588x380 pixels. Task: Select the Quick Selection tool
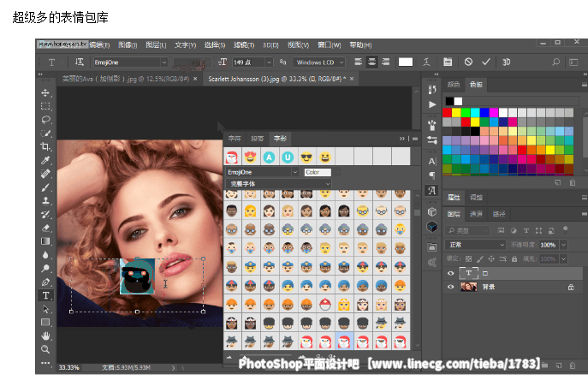click(x=45, y=134)
